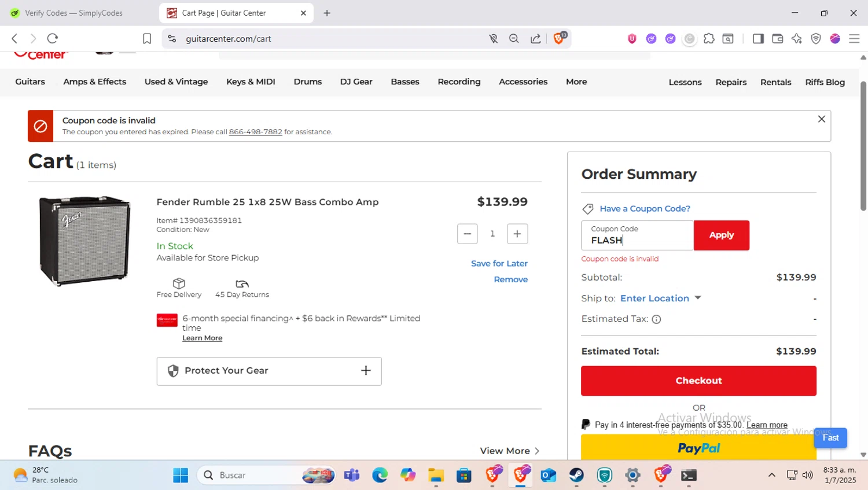Screen dimensions: 868x490
Task: Open the VPN shield icon
Action: [816, 39]
